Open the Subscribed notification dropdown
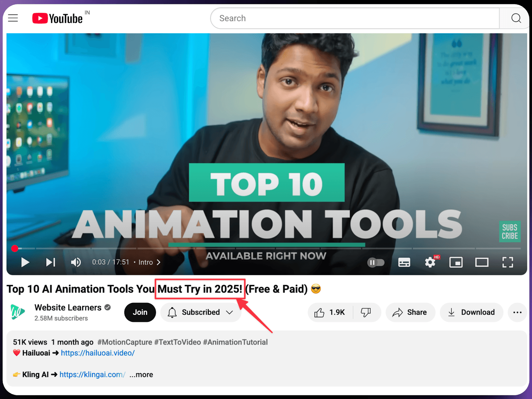The image size is (532, 399). [201, 312]
